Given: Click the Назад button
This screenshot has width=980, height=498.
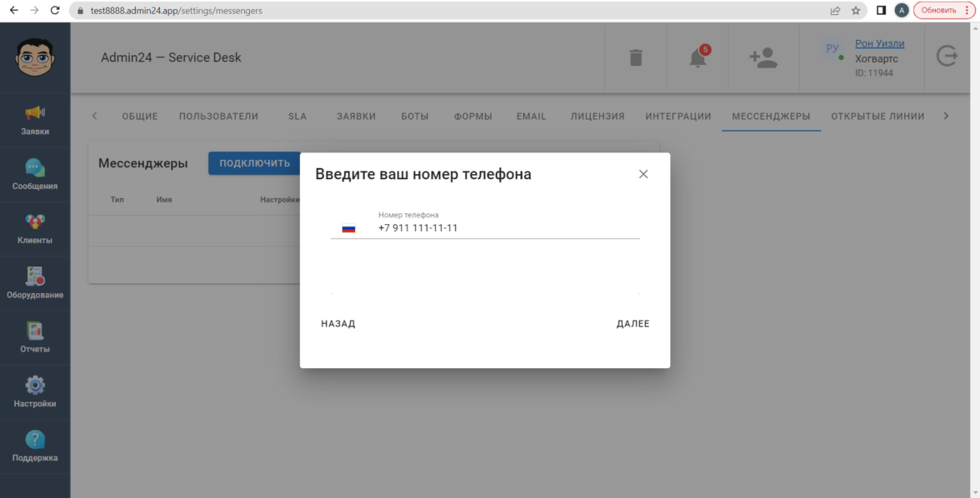Looking at the screenshot, I should [x=338, y=324].
